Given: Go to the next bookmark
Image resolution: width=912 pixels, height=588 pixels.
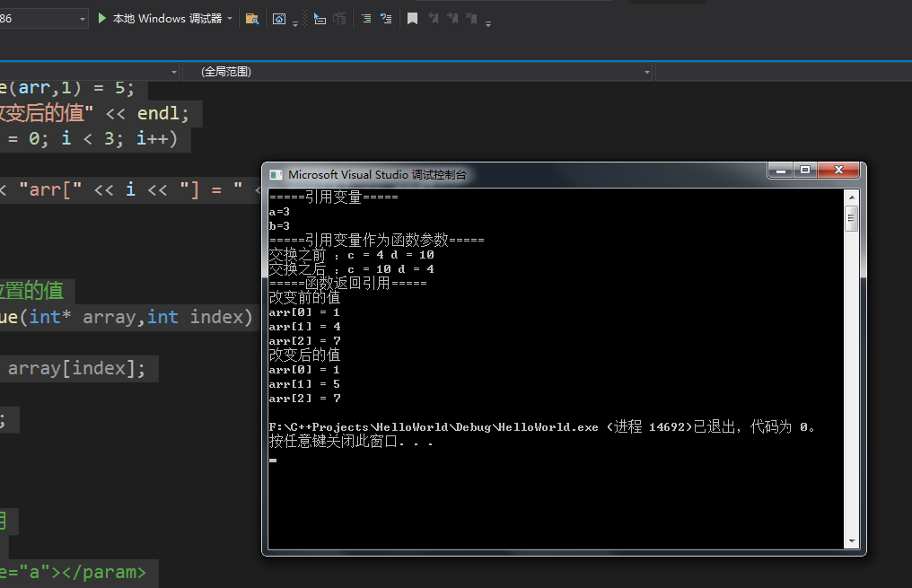Looking at the screenshot, I should click(x=452, y=19).
